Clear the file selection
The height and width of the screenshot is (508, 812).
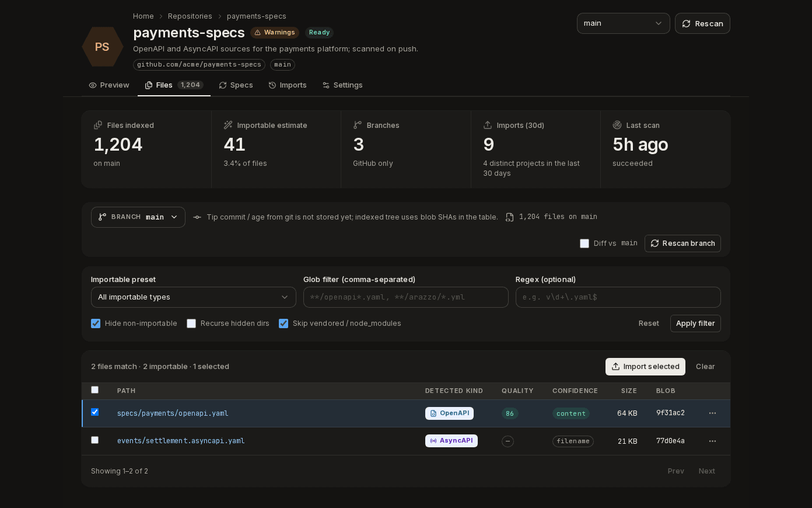click(x=705, y=367)
